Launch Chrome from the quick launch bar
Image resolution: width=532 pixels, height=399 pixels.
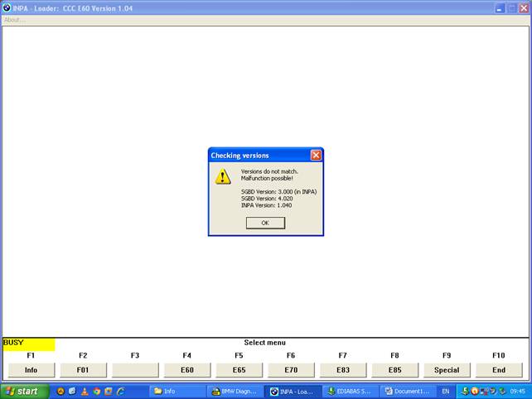(x=97, y=391)
